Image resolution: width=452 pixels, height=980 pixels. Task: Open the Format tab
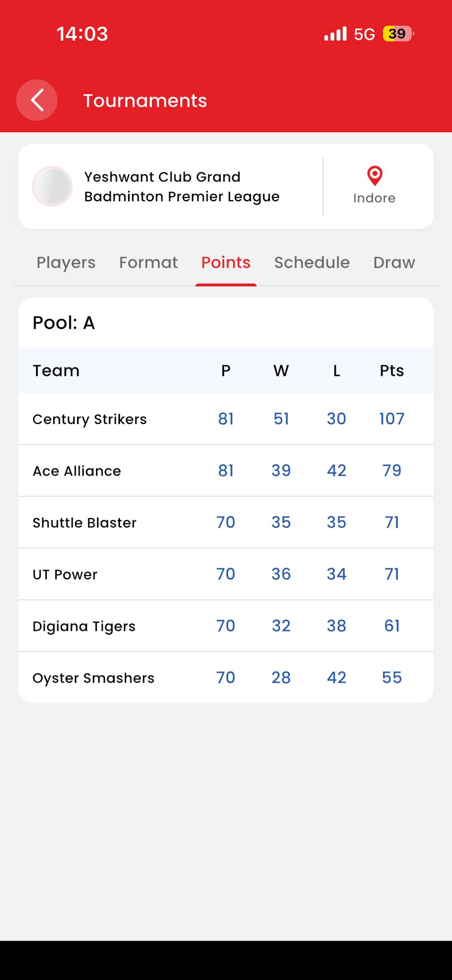tap(148, 262)
